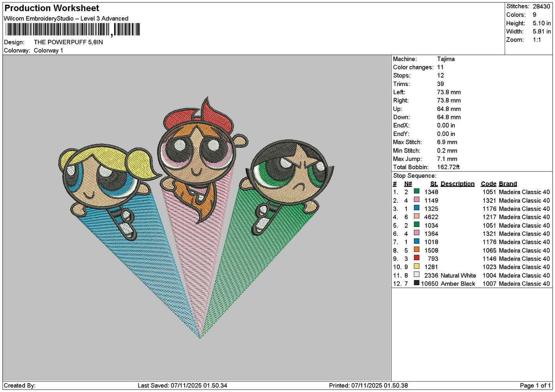The height and width of the screenshot is (392, 555).
Task: Click the yellow swatch in stop row 10
Action: pyautogui.click(x=416, y=266)
